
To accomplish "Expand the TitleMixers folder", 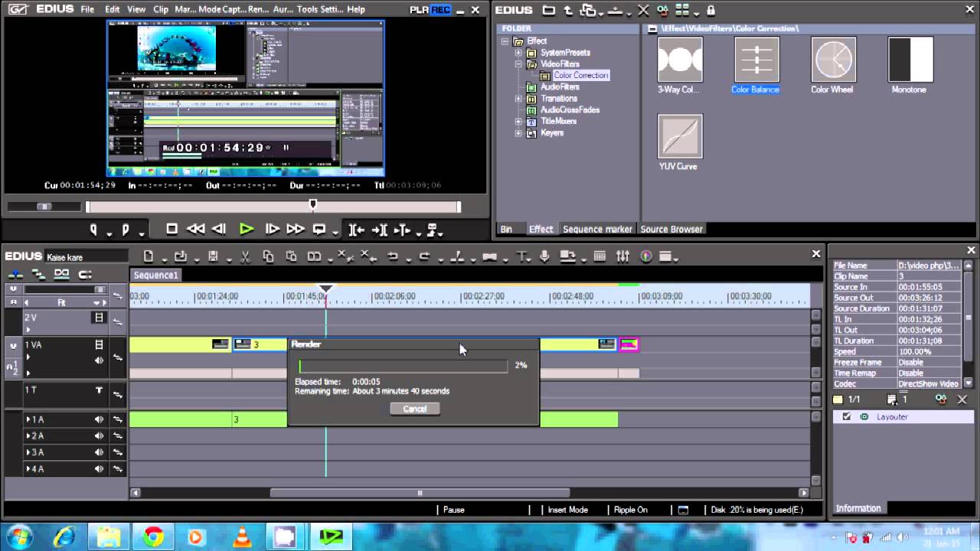I will (x=518, y=122).
